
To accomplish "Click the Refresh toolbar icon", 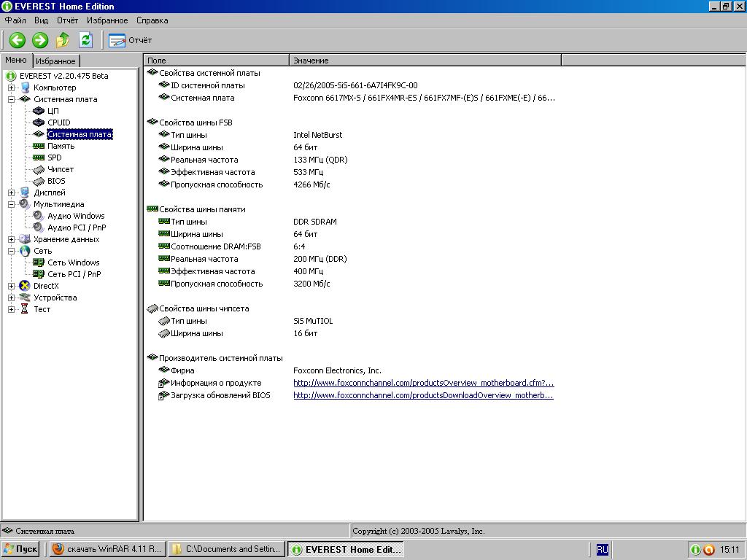I will click(x=86, y=40).
